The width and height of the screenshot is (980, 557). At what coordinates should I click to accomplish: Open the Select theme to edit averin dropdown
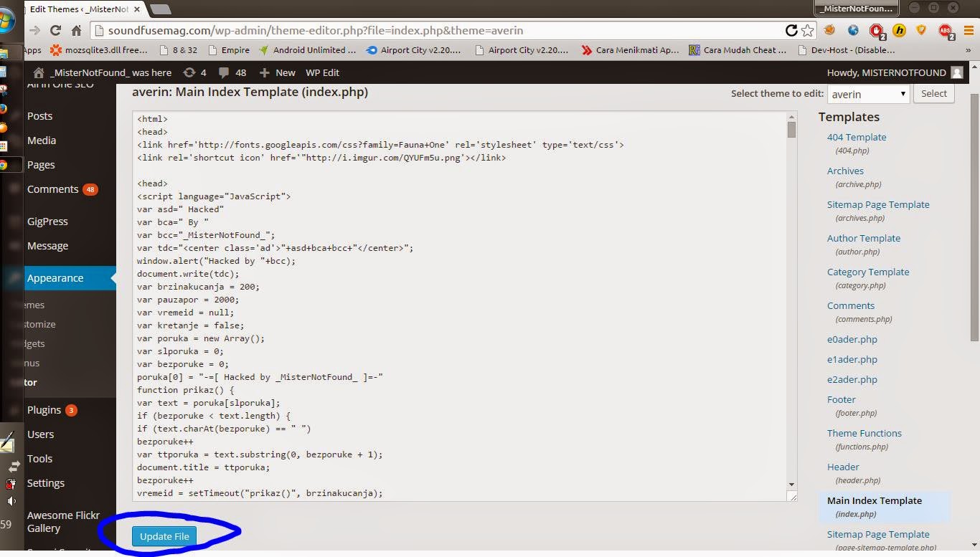[x=868, y=93]
